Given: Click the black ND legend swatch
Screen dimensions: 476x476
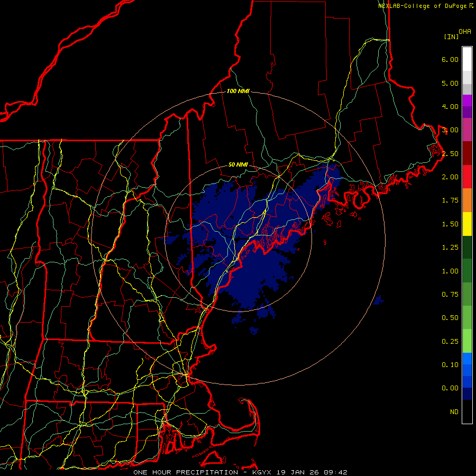Looking at the screenshot, I should 467,411.
